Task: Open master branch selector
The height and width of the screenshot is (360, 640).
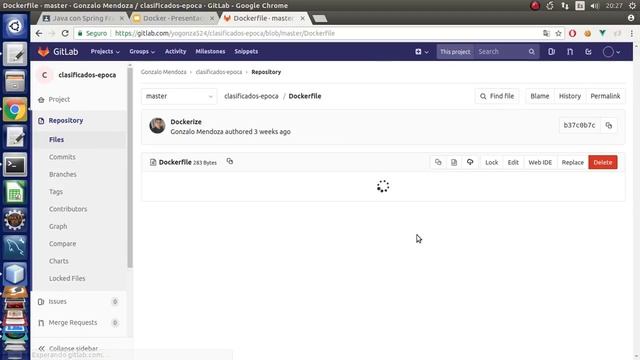Action: [x=179, y=96]
